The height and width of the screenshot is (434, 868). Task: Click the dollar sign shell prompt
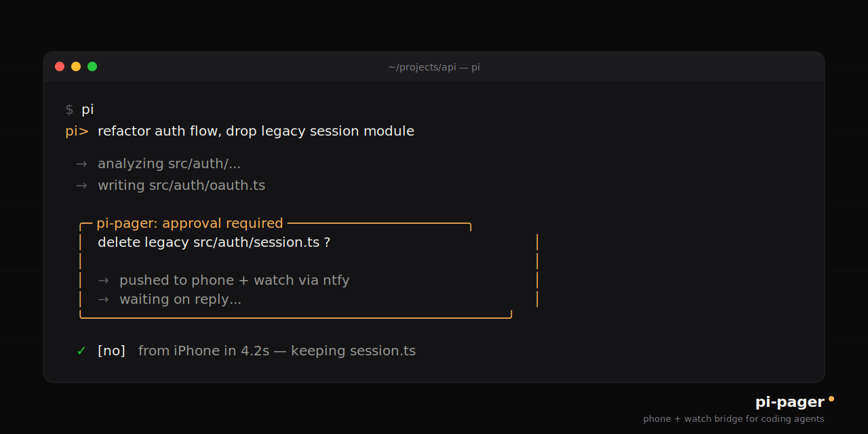[x=69, y=110]
